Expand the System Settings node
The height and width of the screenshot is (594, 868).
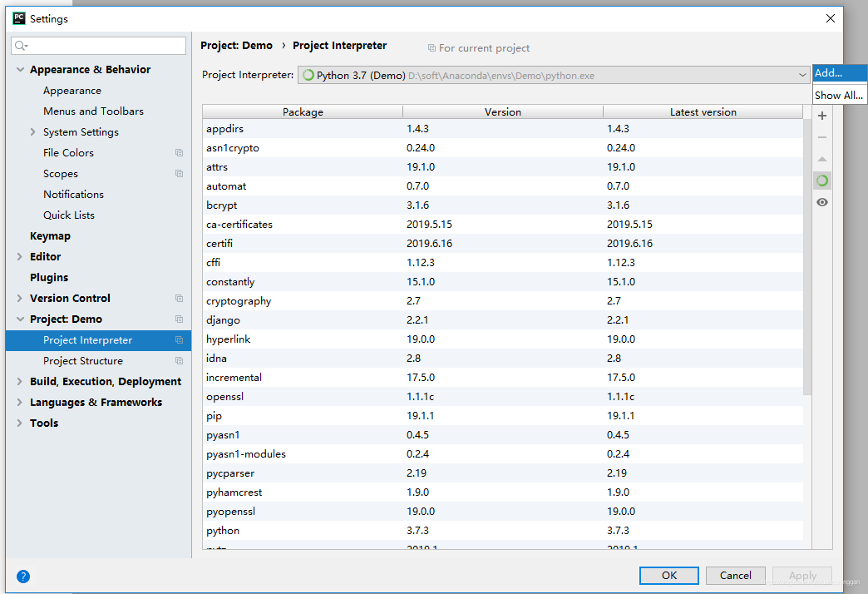click(x=32, y=132)
